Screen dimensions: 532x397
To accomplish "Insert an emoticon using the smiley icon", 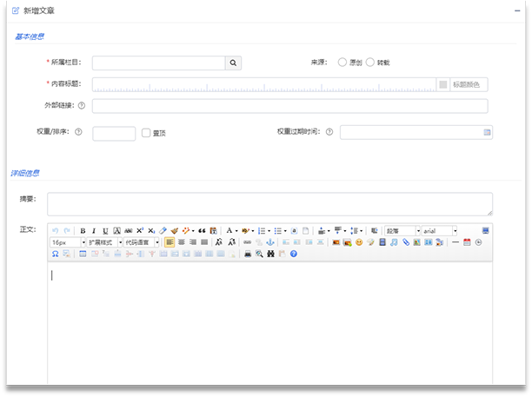I will tap(359, 242).
